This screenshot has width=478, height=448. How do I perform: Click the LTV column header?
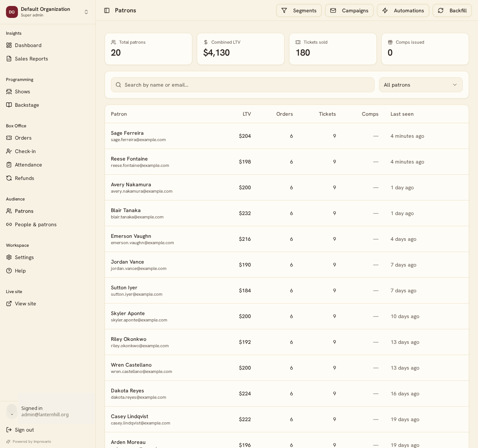tap(247, 114)
